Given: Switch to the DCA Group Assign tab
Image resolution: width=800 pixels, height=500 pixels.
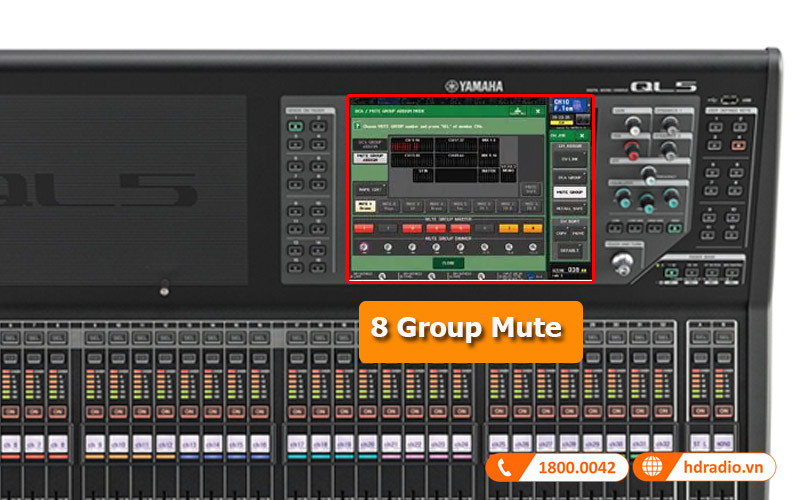Looking at the screenshot, I should click(x=370, y=144).
